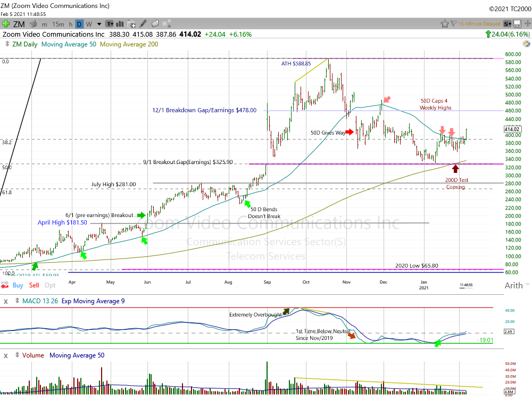532x399 pixels.
Task: Flag the symbol using the flag icon
Action: tap(453, 24)
